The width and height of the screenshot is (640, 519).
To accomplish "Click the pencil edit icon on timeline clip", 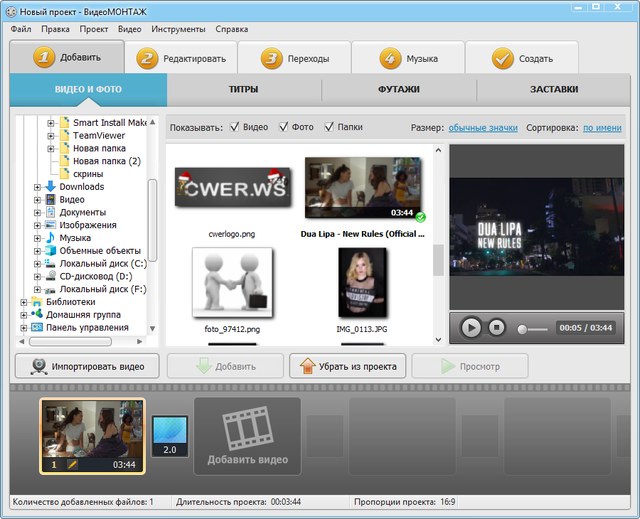I will (72, 465).
